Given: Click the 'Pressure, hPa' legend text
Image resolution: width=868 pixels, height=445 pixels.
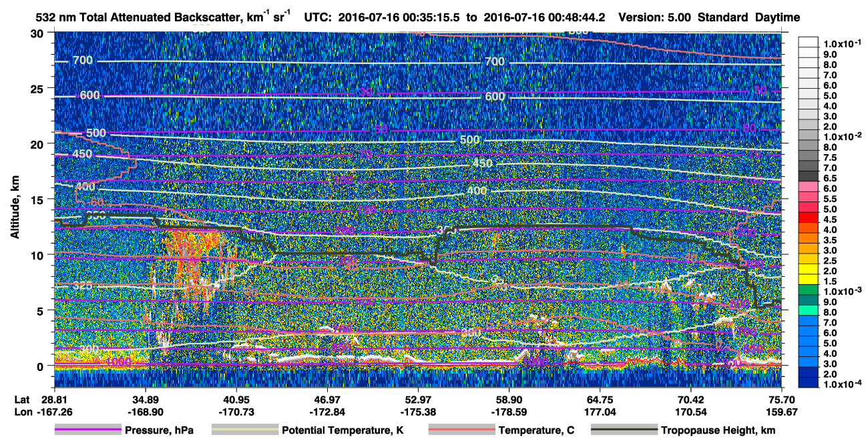Looking at the screenshot, I should 160,430.
